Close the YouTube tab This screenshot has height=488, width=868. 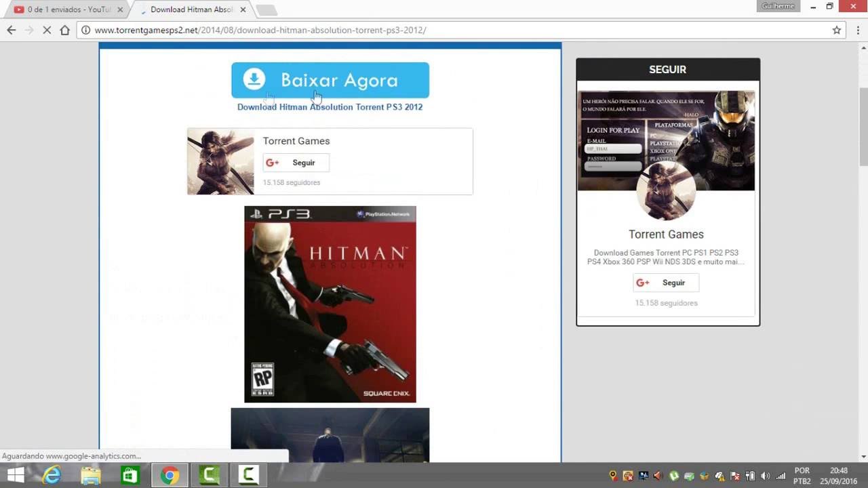(120, 9)
